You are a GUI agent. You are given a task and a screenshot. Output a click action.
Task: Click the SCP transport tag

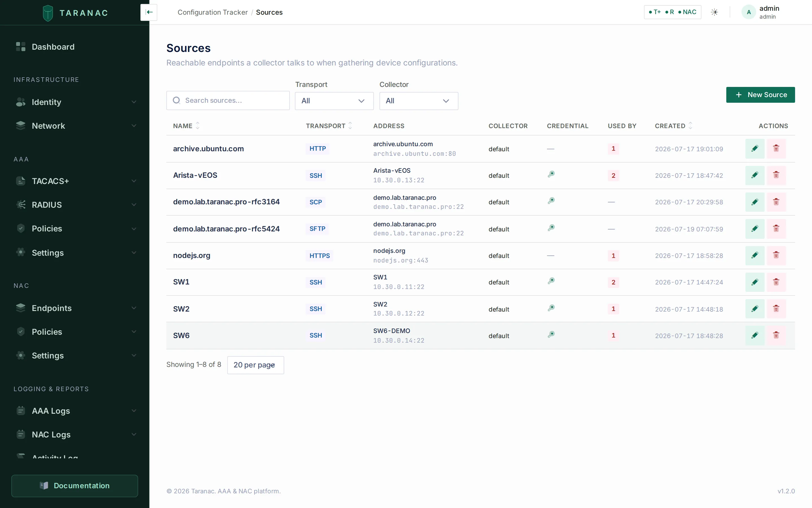(x=315, y=202)
